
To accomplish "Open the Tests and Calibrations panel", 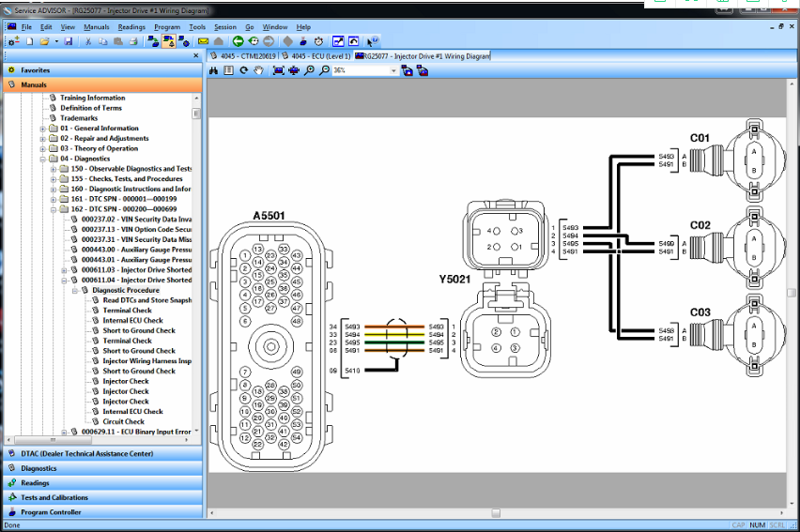I will 102,497.
